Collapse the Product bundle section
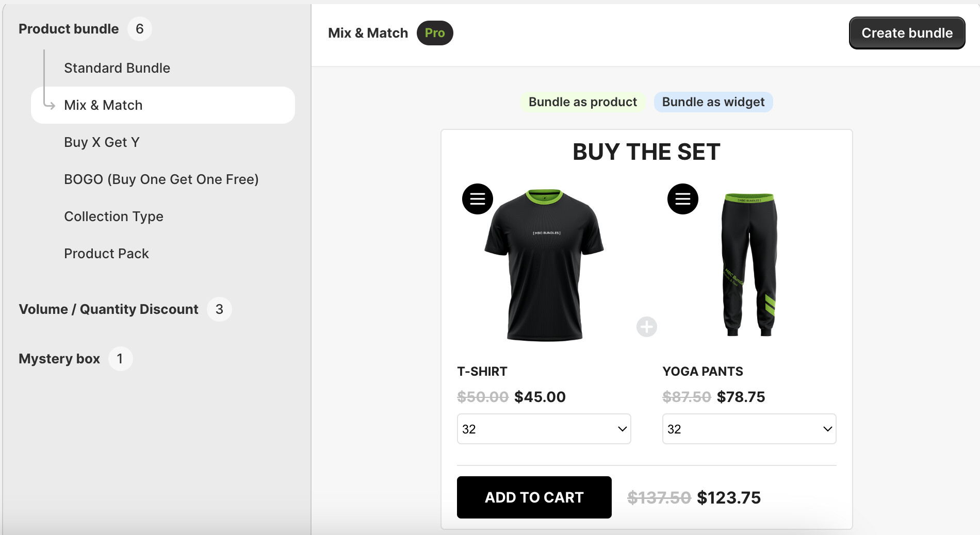This screenshot has width=980, height=535. (x=69, y=29)
